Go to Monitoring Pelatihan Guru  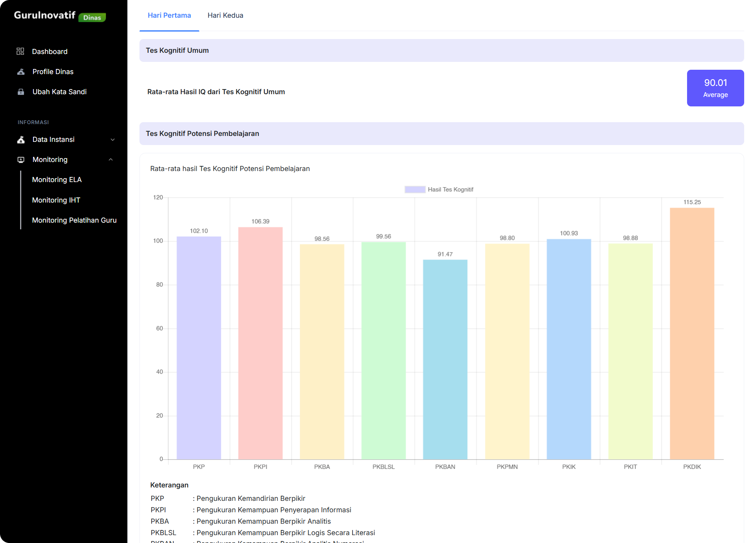click(x=74, y=220)
